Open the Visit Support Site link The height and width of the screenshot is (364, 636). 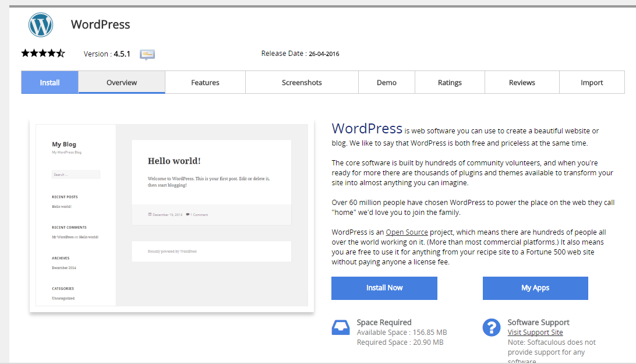pyautogui.click(x=535, y=333)
